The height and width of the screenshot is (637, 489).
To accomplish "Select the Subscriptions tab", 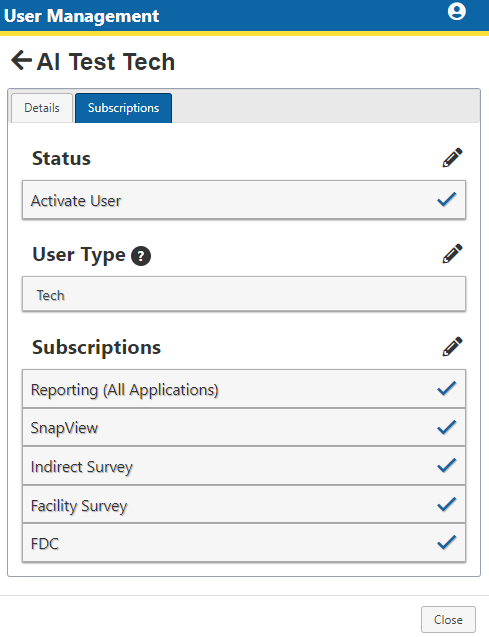I will 123,108.
